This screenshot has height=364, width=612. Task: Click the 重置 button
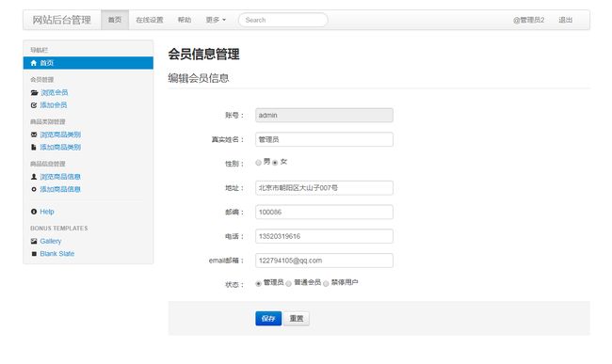pos(297,319)
